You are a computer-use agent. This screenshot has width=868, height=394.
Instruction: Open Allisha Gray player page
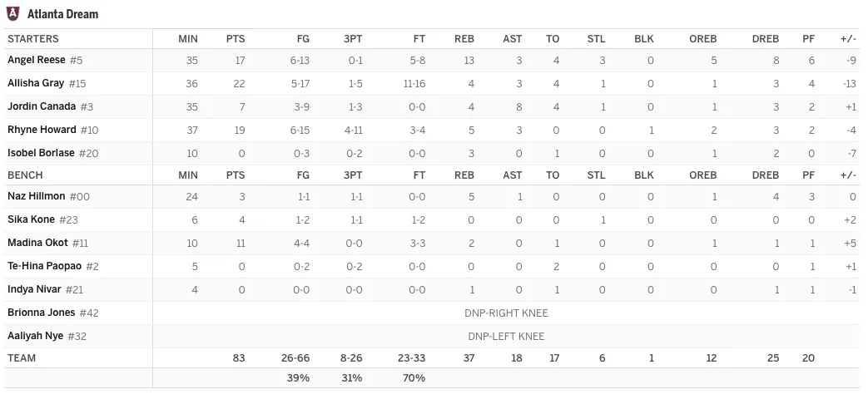tap(36, 83)
